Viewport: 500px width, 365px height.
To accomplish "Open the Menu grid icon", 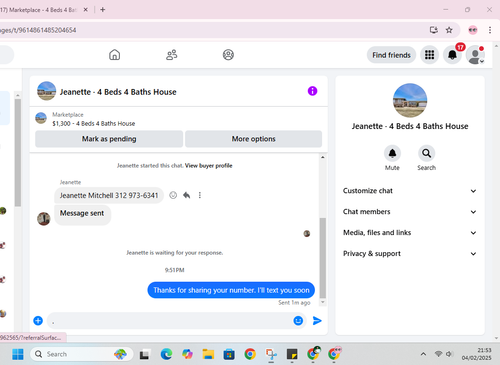I will [429, 55].
